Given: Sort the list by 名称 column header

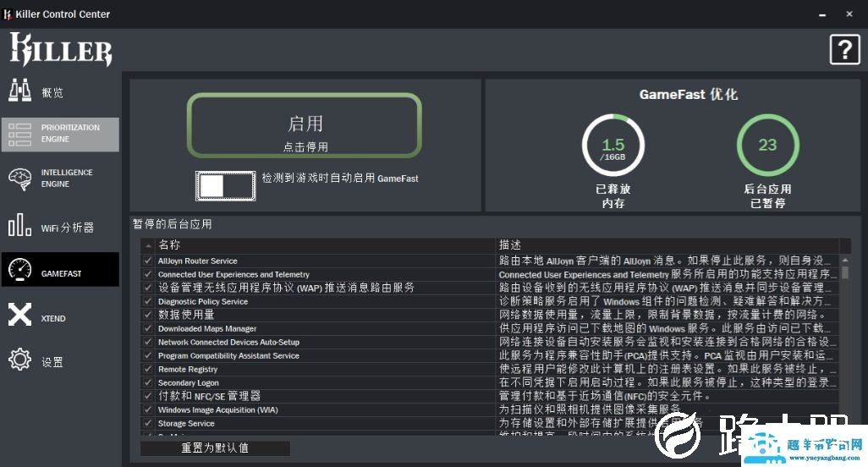Looking at the screenshot, I should 326,245.
